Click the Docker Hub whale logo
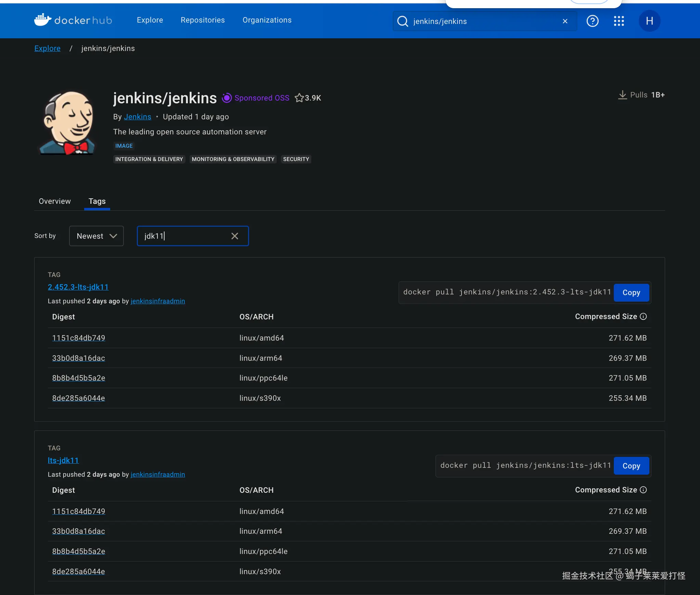Screen dimensions: 700x595 tap(43, 20)
